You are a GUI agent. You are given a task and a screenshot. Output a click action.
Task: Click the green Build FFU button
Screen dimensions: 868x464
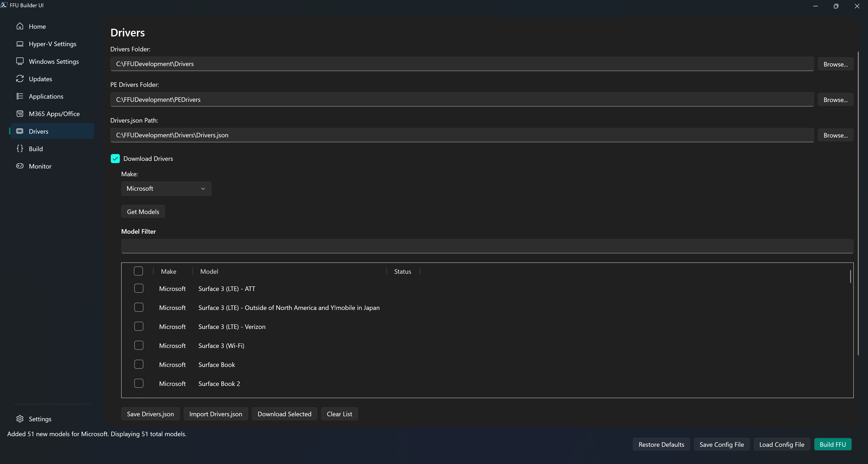click(833, 445)
